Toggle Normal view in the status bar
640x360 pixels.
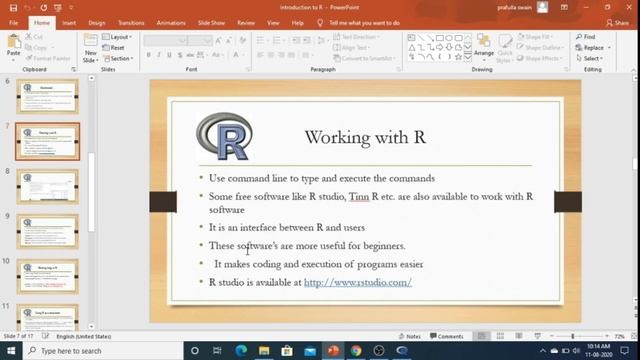[x=482, y=336]
